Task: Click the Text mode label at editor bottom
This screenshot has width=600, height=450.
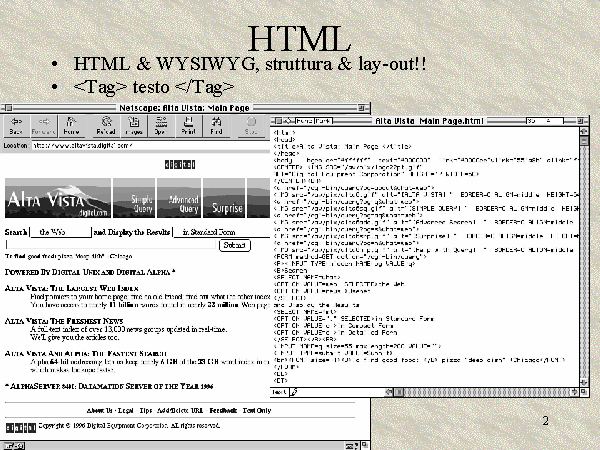Action: coord(279,392)
